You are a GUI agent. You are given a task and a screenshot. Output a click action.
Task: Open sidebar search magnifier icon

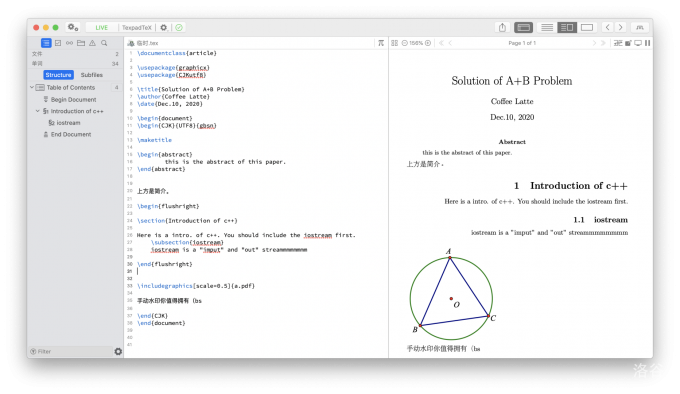pos(104,43)
